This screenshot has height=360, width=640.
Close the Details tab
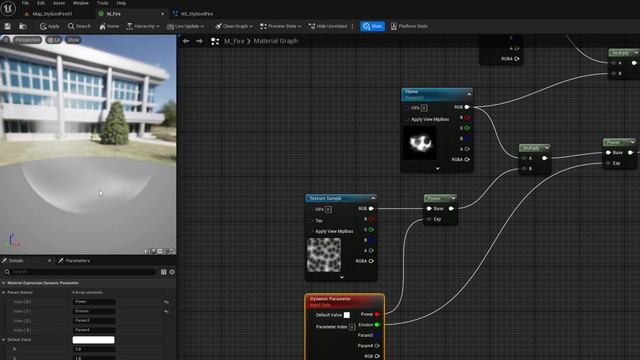click(49, 260)
